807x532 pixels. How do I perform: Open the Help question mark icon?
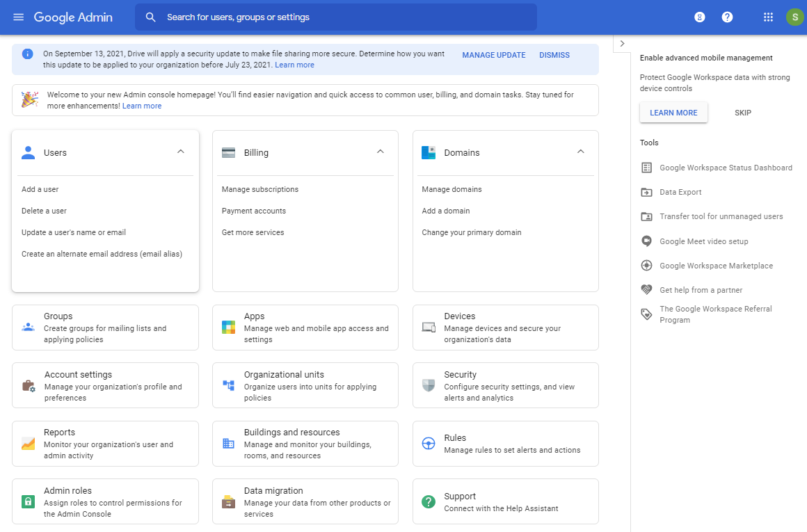[727, 17]
